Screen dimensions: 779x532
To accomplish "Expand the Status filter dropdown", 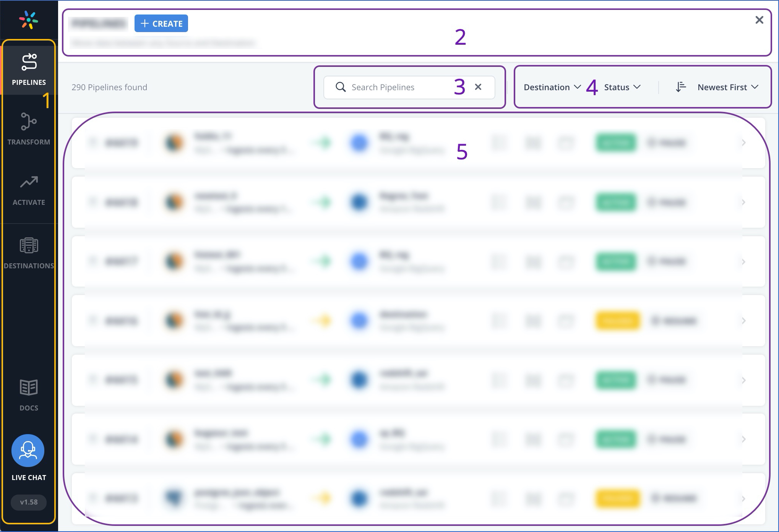I will point(622,87).
